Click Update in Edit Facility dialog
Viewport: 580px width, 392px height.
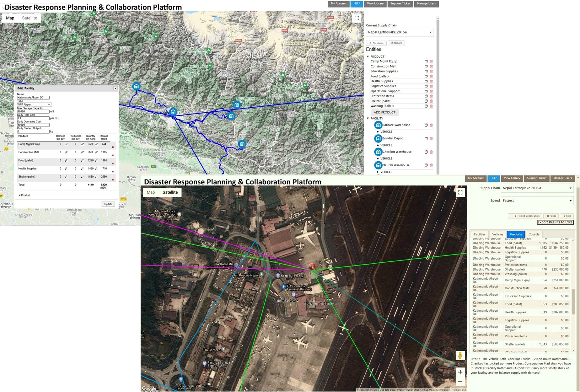coord(108,204)
